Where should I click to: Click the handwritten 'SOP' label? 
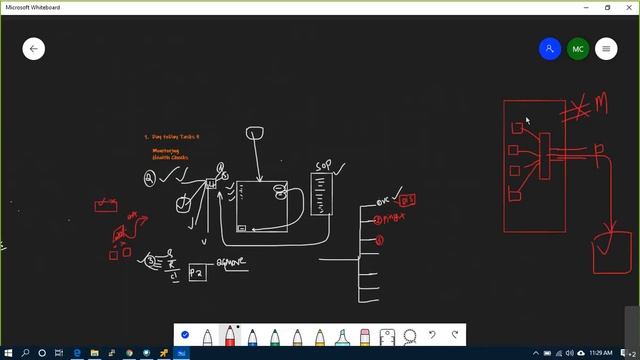(x=323, y=166)
